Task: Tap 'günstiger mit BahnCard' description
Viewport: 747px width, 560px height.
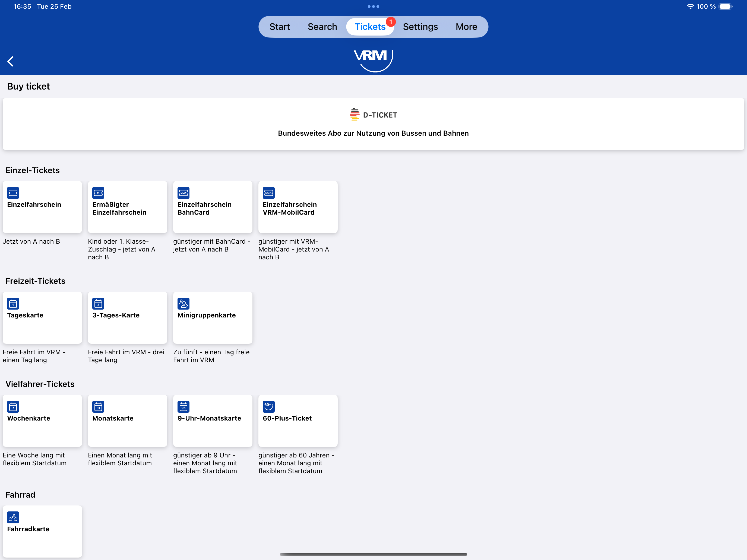Action: click(212, 245)
